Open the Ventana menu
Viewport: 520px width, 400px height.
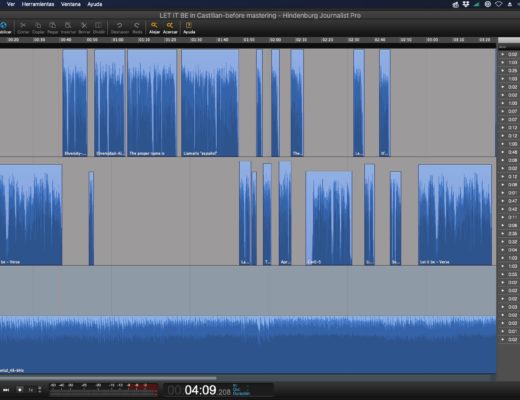(71, 4)
